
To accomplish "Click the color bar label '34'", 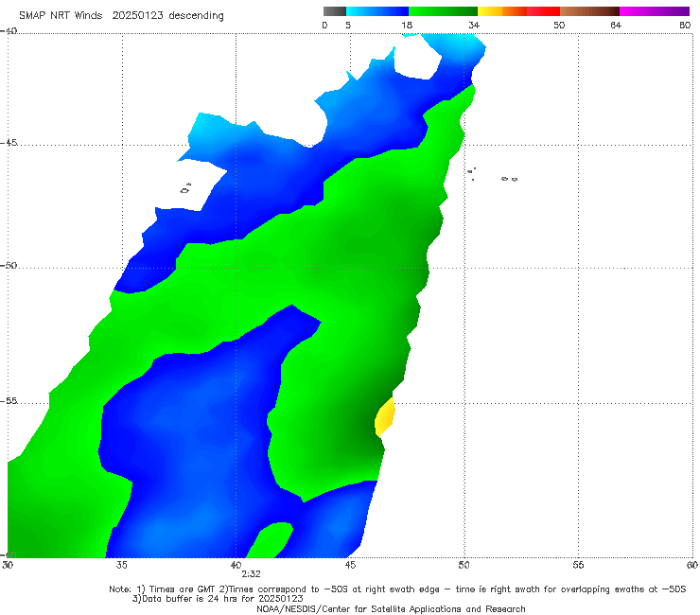I will point(474,25).
